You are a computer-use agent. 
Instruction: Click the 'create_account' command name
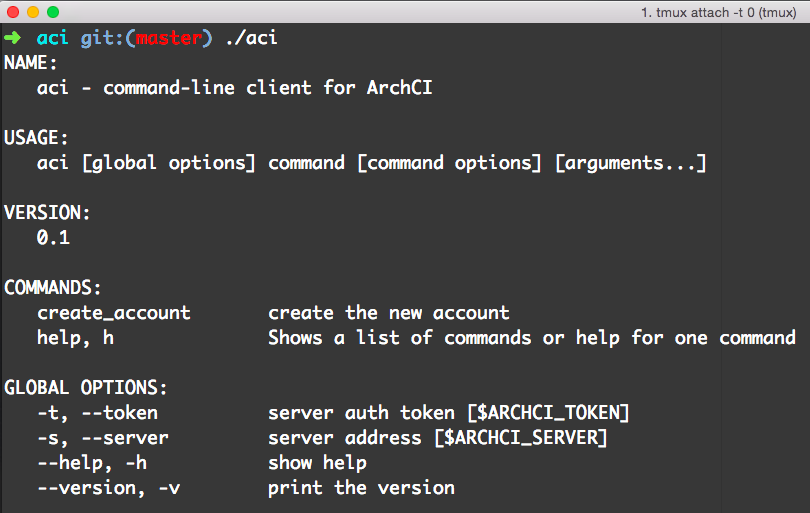(x=114, y=313)
